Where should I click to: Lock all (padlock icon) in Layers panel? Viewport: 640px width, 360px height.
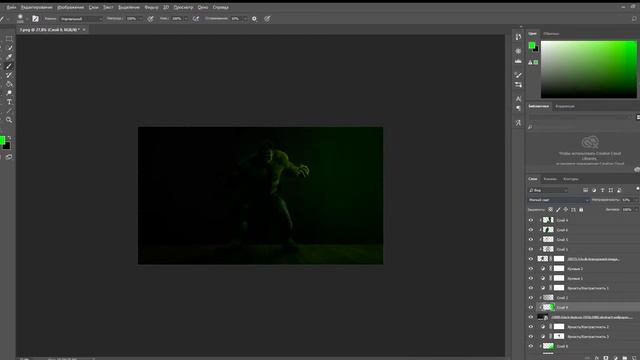point(581,210)
